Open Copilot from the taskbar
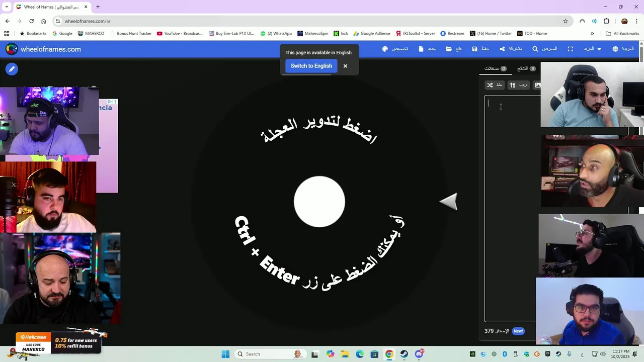644x362 pixels. click(x=330, y=354)
